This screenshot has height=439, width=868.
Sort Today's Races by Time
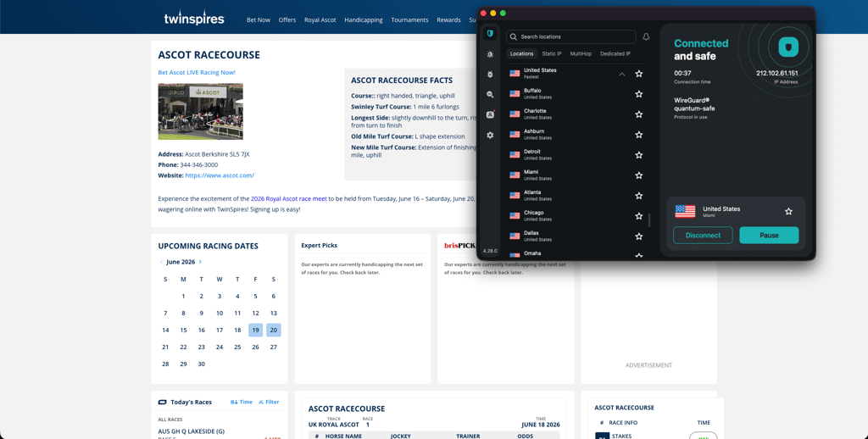242,402
